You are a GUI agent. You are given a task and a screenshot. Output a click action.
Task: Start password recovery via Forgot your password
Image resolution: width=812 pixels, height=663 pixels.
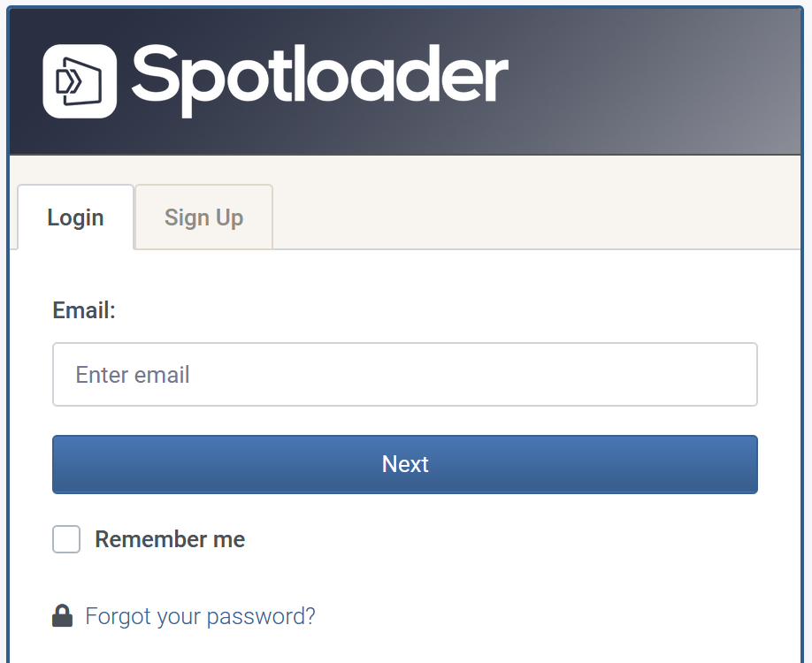[200, 616]
